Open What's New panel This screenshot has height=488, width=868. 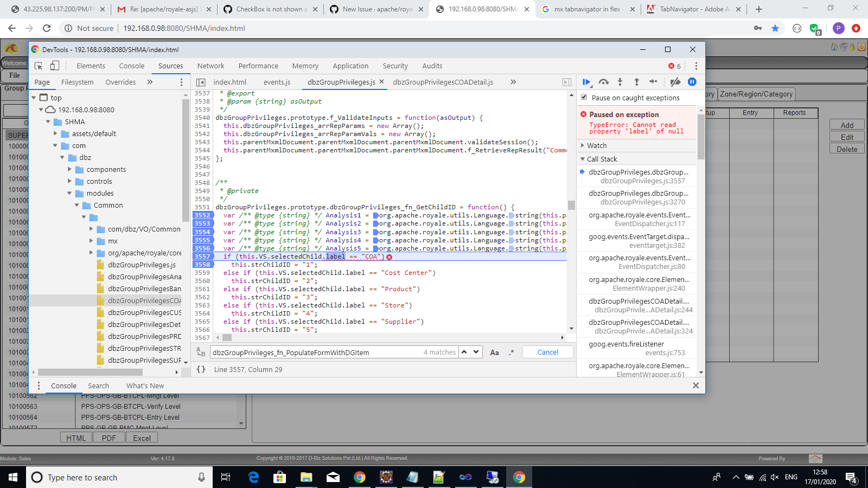click(x=145, y=386)
